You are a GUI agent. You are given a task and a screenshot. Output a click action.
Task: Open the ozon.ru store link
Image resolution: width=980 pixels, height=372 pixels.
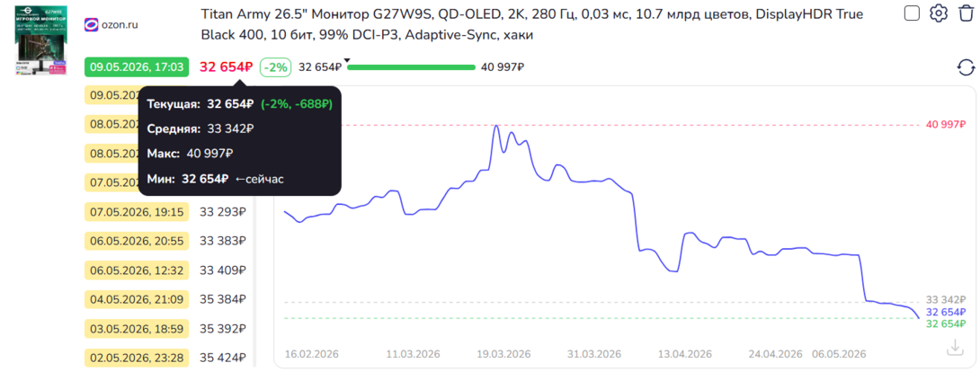[x=120, y=25]
